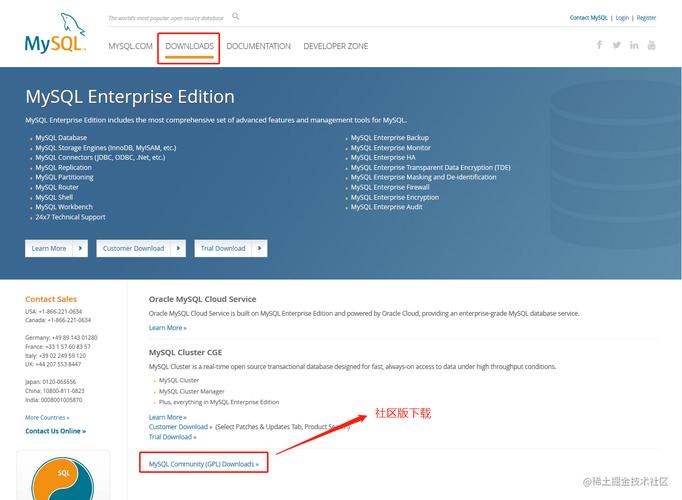
Task: Open Learn More under MySQL Cluster CGE
Action: pyautogui.click(x=167, y=417)
